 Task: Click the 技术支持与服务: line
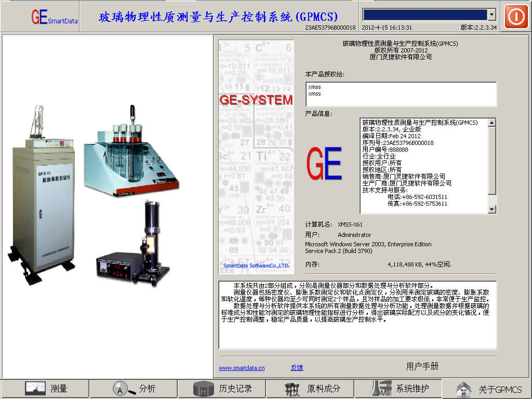coord(385,190)
